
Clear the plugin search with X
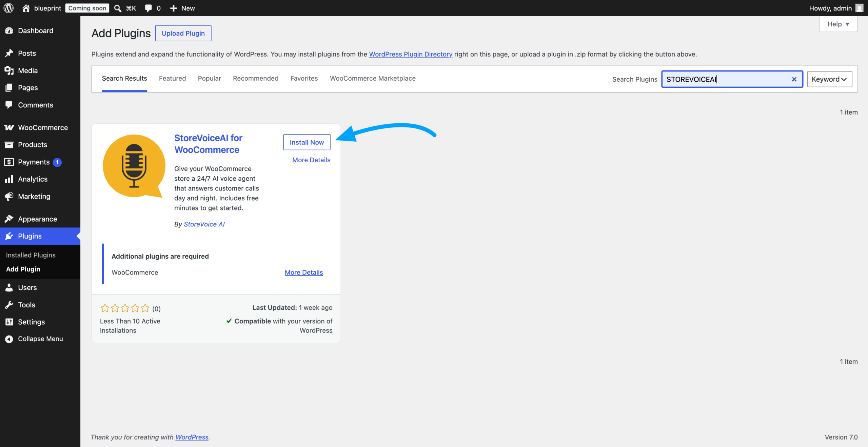pyautogui.click(x=794, y=79)
